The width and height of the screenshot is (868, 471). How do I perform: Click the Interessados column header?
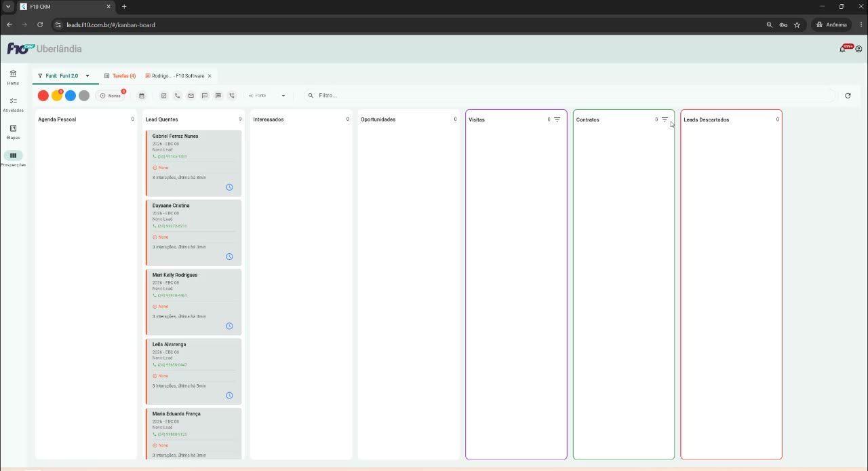coord(269,119)
